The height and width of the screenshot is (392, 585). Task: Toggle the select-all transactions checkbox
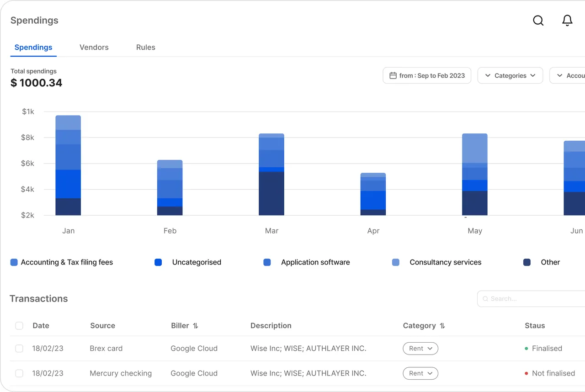[x=19, y=326]
